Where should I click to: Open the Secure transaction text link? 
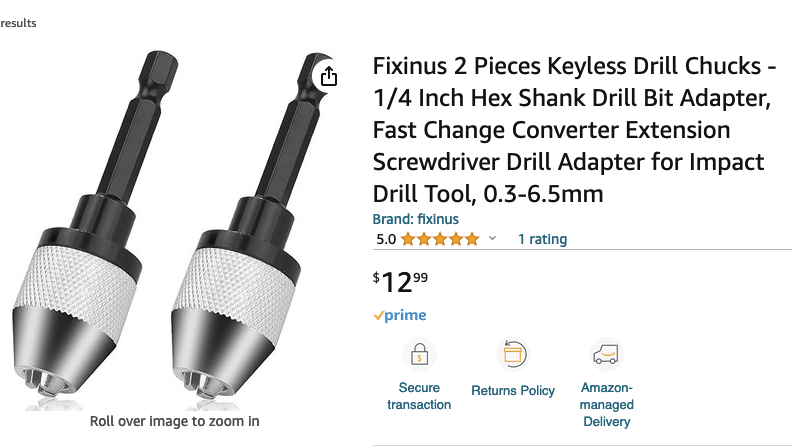[x=419, y=396]
